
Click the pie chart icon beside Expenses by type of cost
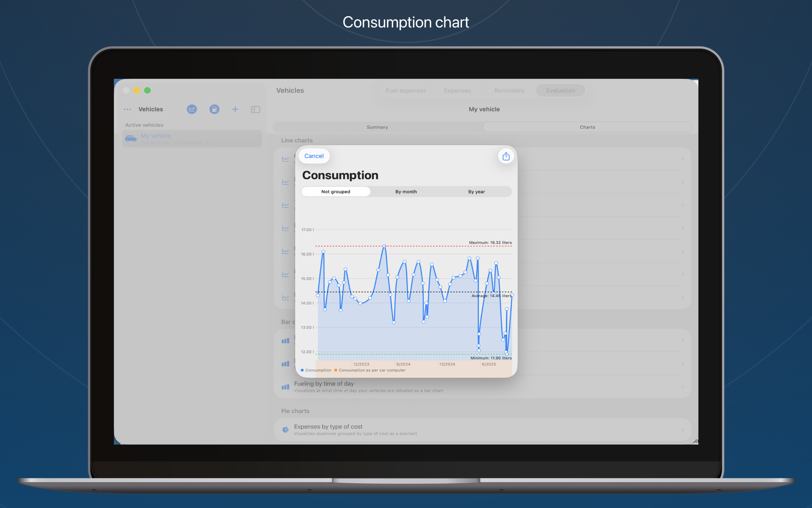pyautogui.click(x=285, y=430)
